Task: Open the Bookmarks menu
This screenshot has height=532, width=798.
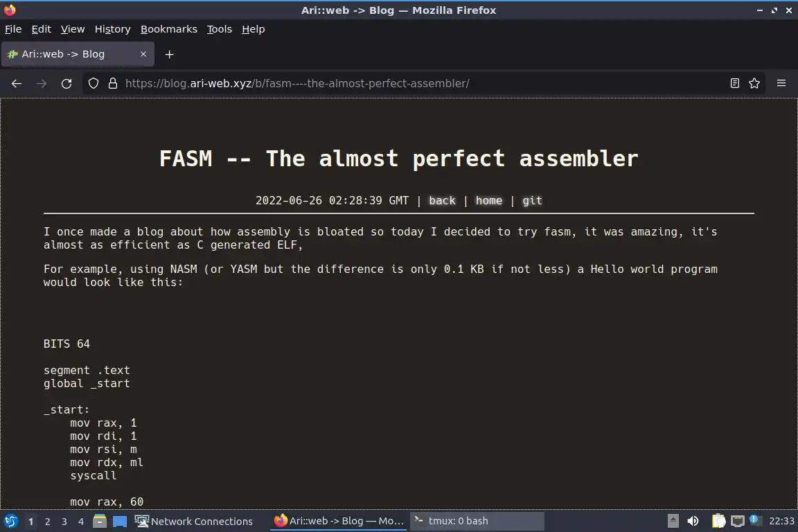Action: pos(169,29)
